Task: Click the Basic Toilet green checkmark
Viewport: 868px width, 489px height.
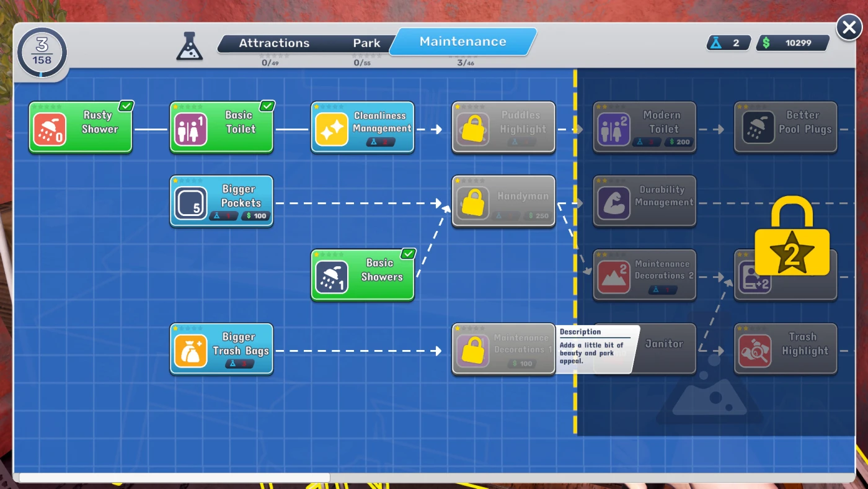Action: (x=267, y=106)
